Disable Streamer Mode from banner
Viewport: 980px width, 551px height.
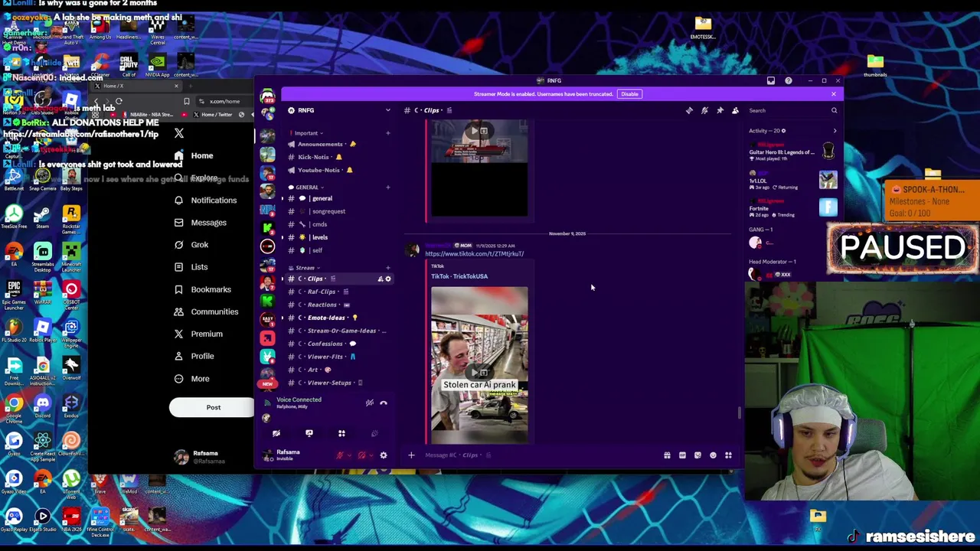pyautogui.click(x=629, y=94)
